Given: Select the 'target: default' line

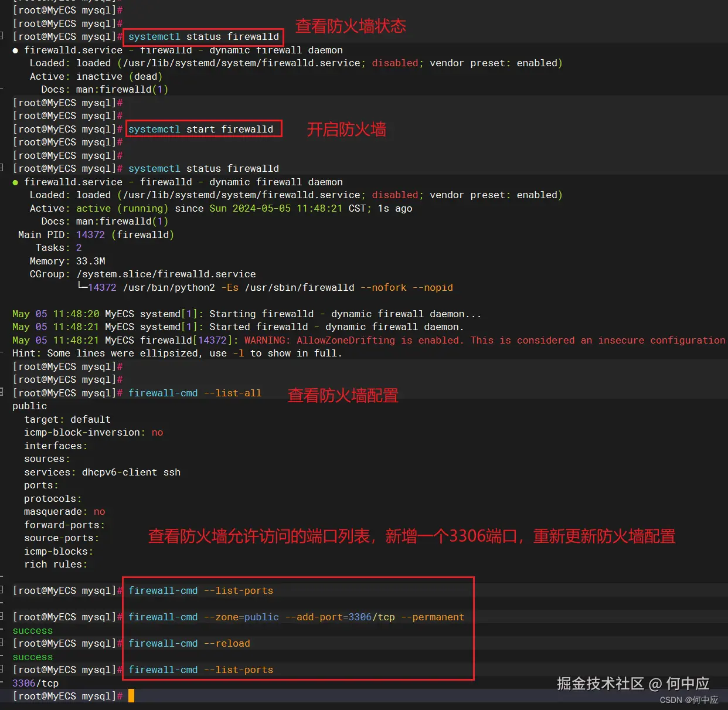Looking at the screenshot, I should click(67, 419).
